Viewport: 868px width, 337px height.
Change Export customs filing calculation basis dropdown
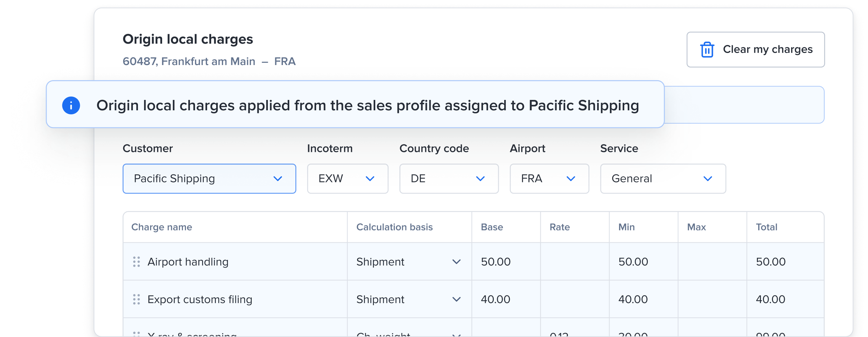coord(409,299)
